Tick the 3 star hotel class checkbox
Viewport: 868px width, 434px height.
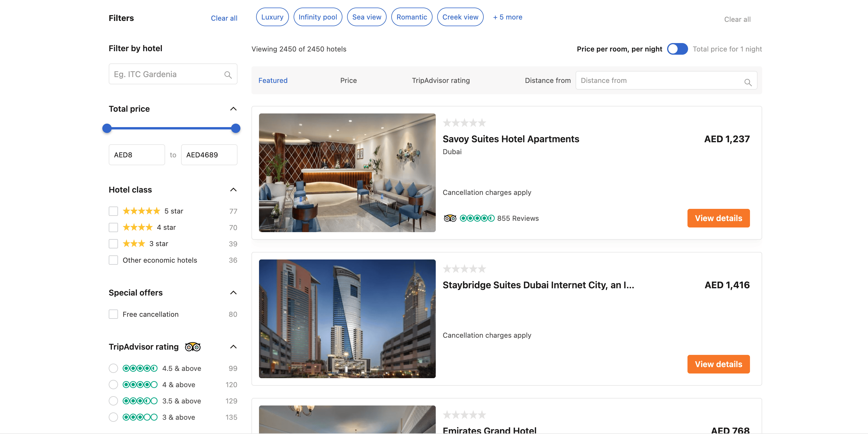(113, 243)
